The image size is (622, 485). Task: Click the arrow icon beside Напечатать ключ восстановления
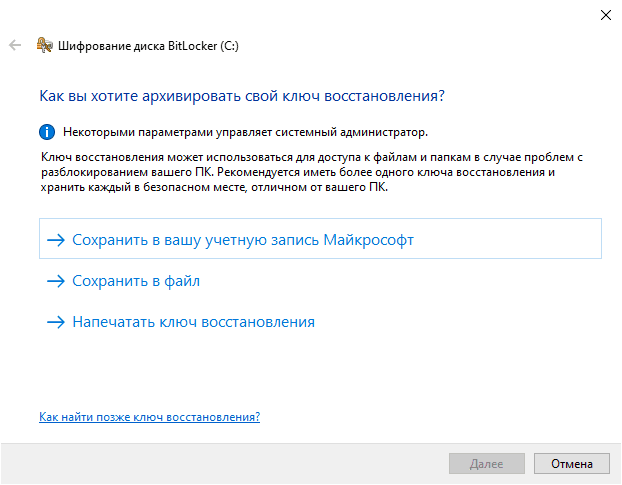tap(55, 323)
